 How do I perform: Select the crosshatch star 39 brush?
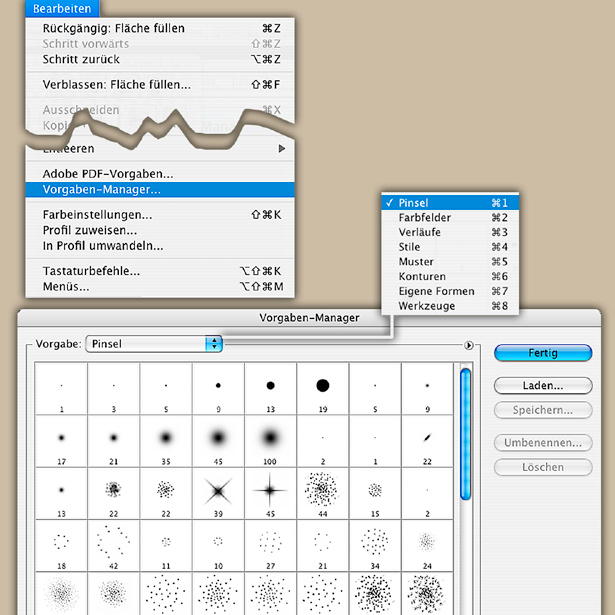218,493
